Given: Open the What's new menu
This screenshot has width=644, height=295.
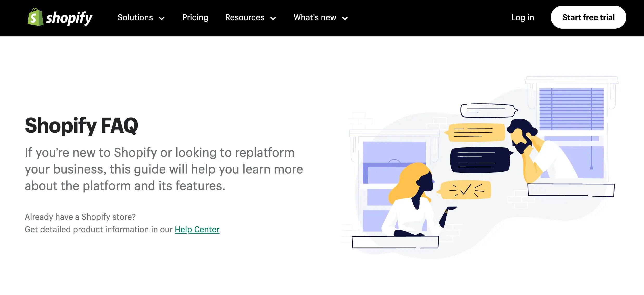Looking at the screenshot, I should tap(315, 17).
